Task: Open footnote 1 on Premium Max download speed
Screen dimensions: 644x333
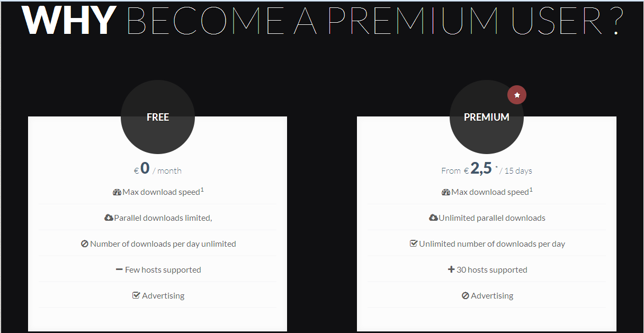Action: (x=531, y=189)
